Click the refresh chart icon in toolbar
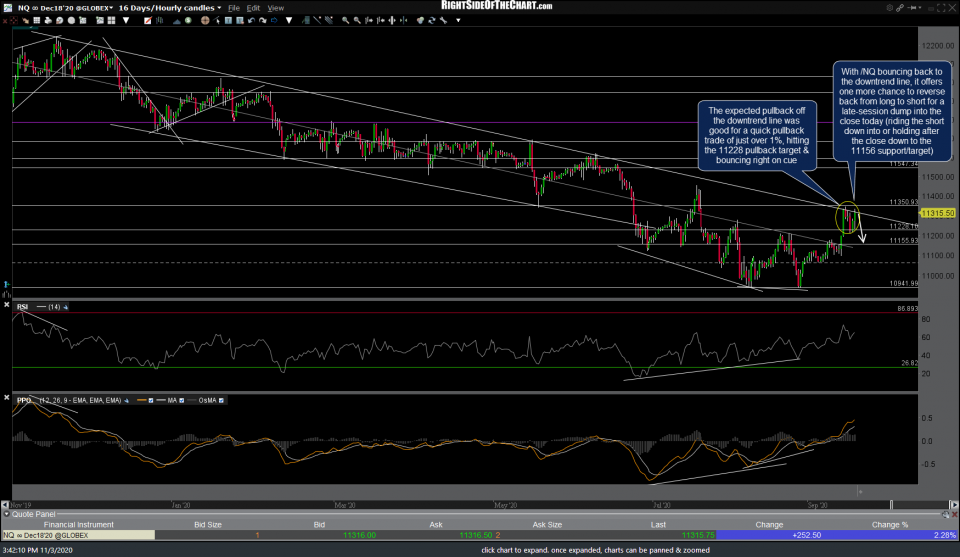This screenshot has height=557, width=960. 432,20
